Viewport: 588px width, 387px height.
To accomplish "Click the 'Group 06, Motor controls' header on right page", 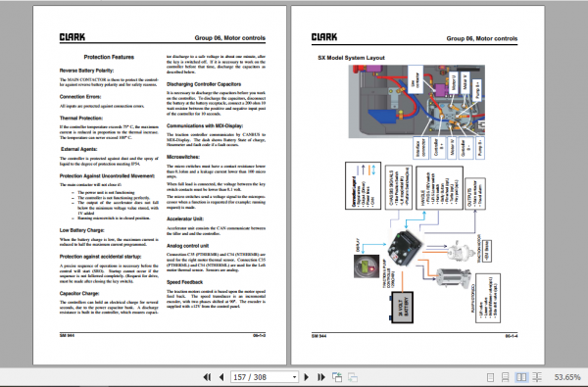I will click(x=482, y=38).
